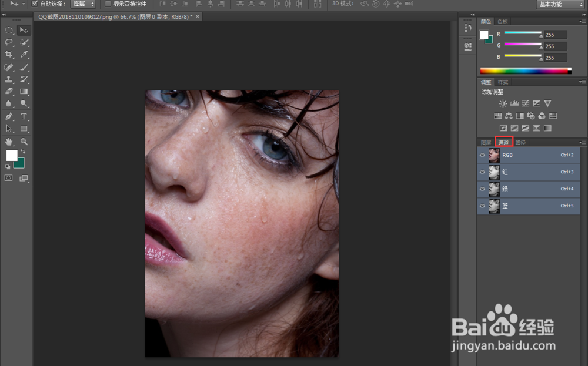The image size is (588, 366).
Task: Select the Lasso tool
Action: click(x=9, y=42)
